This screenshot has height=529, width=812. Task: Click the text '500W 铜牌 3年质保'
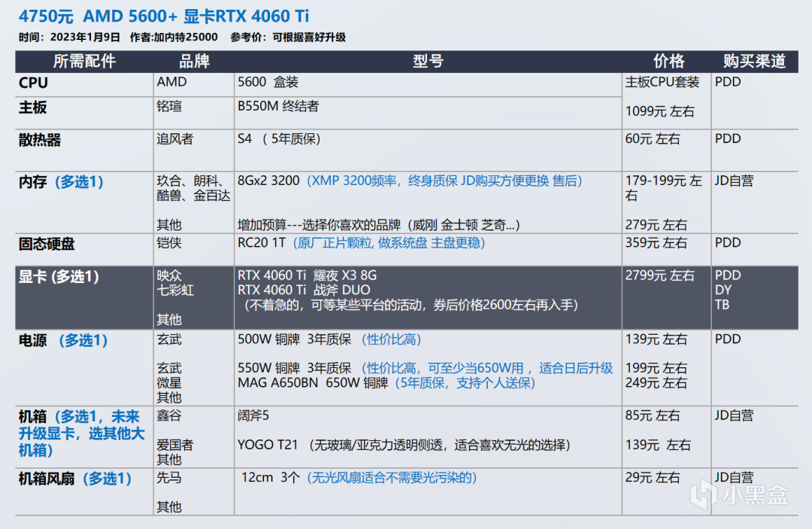(294, 340)
